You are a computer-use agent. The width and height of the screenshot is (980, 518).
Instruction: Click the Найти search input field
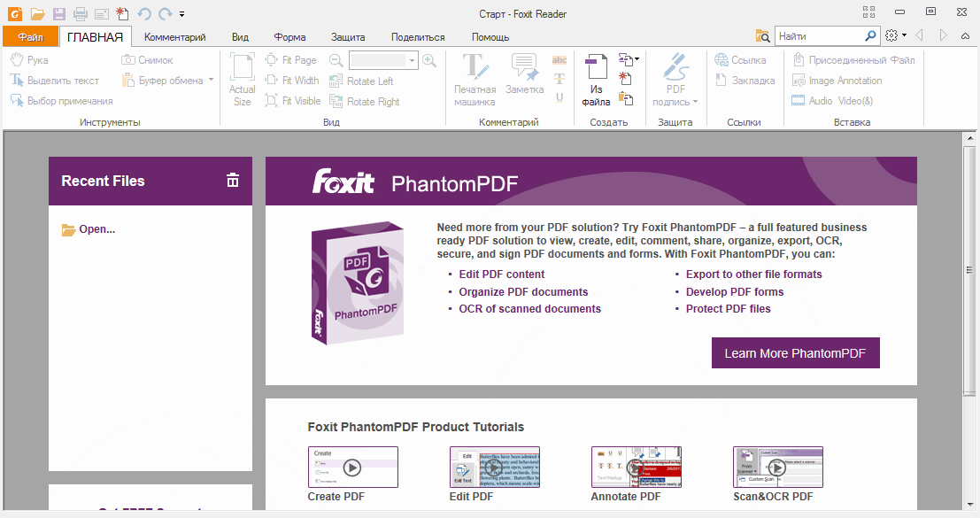click(819, 36)
